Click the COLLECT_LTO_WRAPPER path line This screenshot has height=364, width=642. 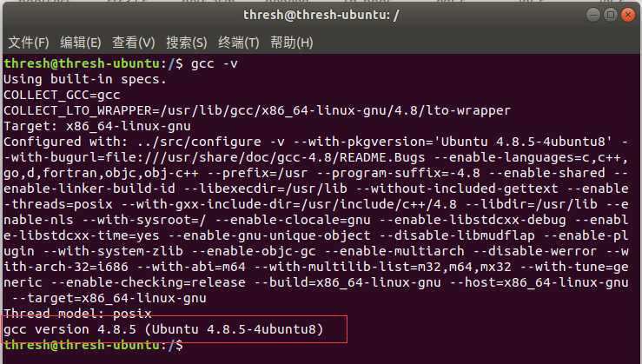257,110
